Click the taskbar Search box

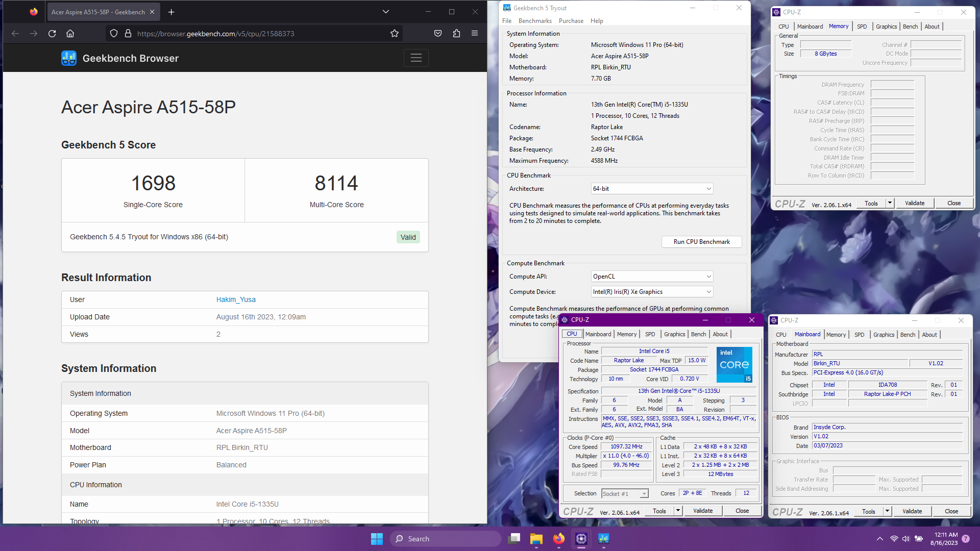coord(446,539)
